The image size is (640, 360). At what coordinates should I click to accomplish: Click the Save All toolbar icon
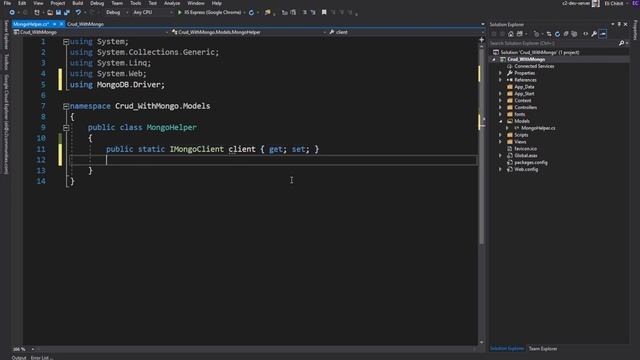coord(67,13)
